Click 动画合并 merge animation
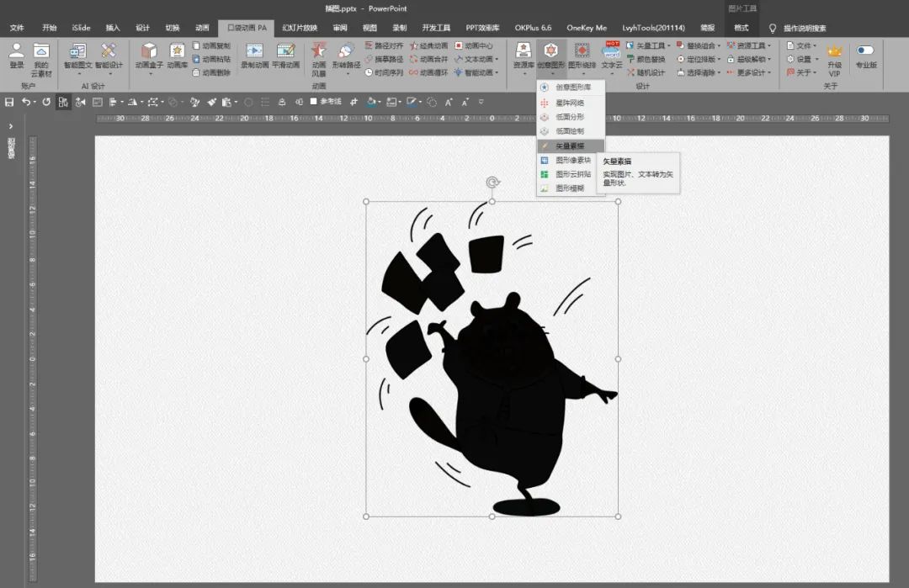909x588 pixels. click(x=429, y=59)
